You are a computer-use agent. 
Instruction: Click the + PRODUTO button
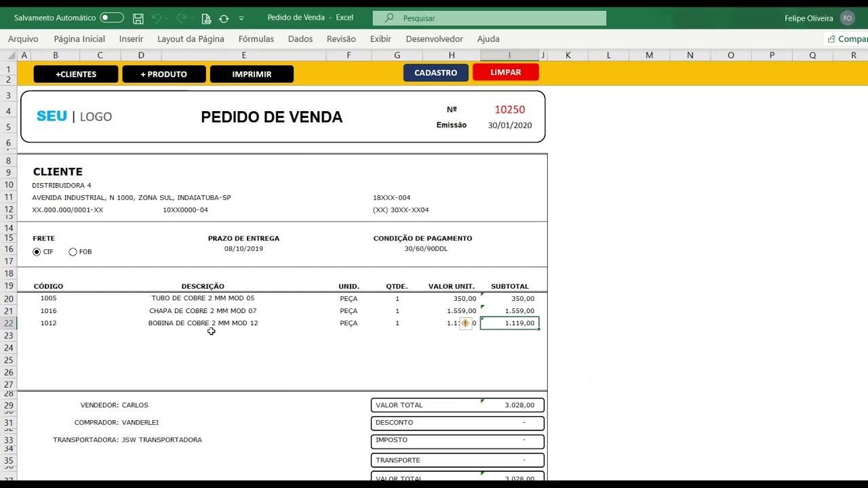[163, 75]
